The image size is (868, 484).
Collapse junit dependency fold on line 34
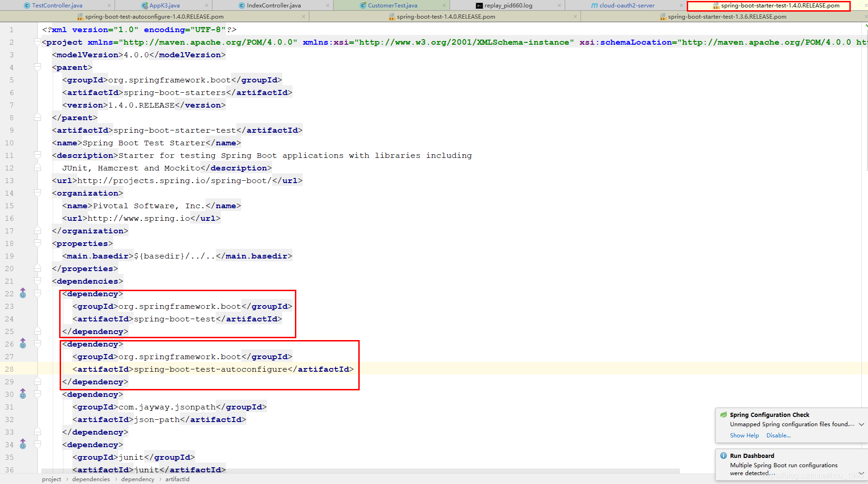[37, 444]
